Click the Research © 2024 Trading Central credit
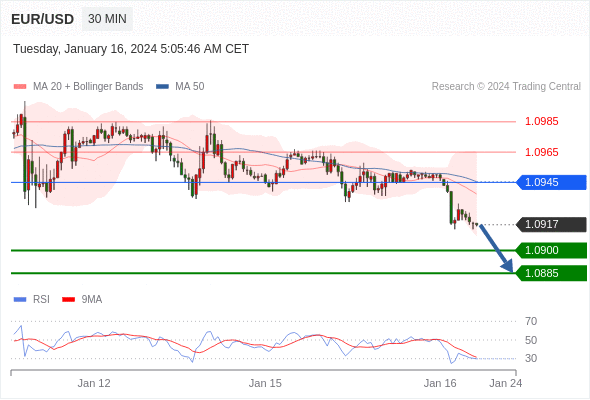 (x=506, y=87)
